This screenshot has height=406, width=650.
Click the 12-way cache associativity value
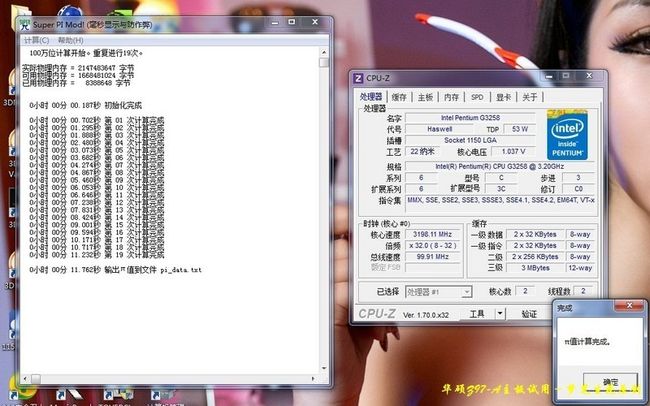click(580, 268)
